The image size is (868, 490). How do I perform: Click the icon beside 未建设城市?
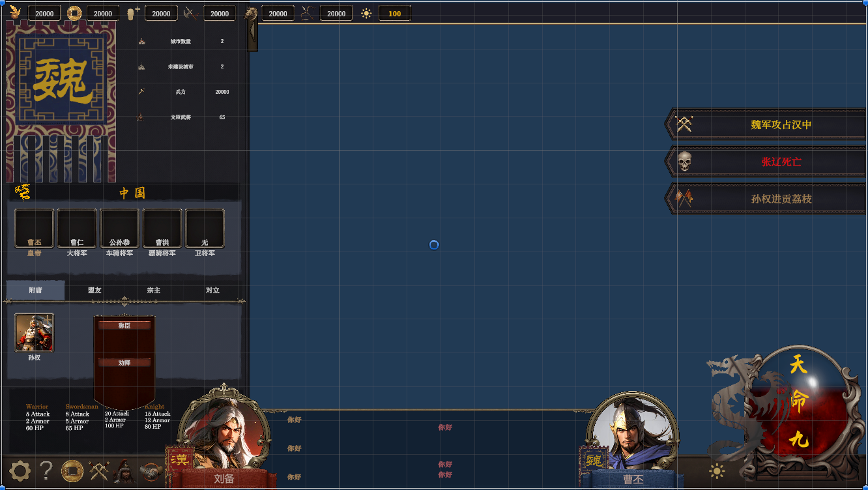(141, 66)
